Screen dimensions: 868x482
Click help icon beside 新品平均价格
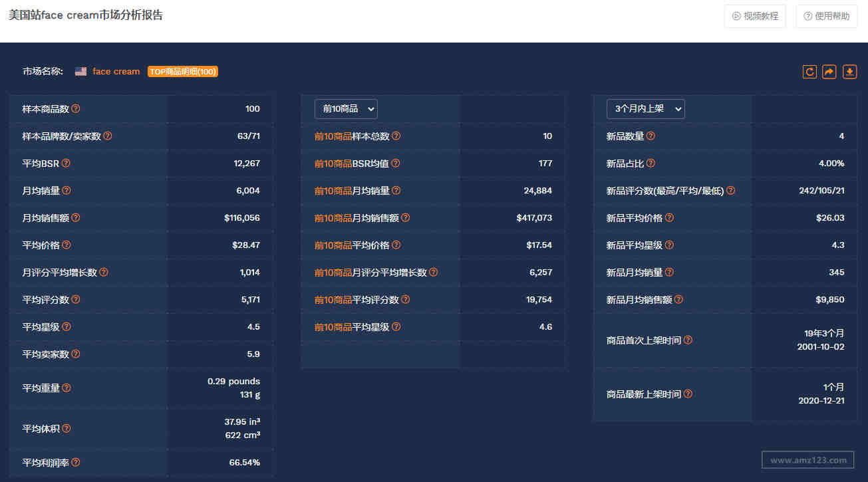point(669,218)
